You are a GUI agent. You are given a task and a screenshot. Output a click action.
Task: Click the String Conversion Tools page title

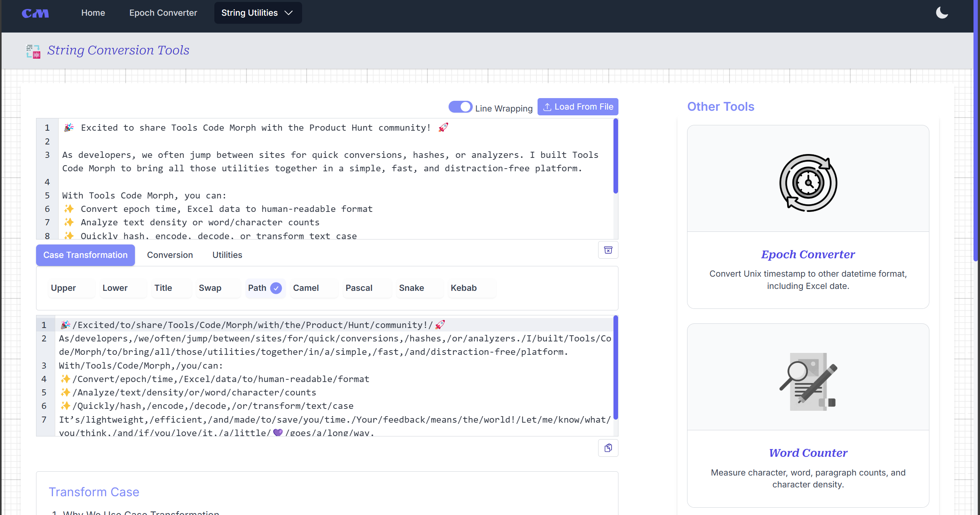pos(118,50)
